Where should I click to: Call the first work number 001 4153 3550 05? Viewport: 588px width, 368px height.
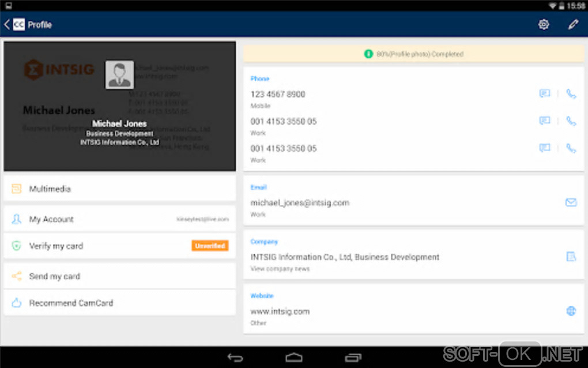[x=571, y=121]
